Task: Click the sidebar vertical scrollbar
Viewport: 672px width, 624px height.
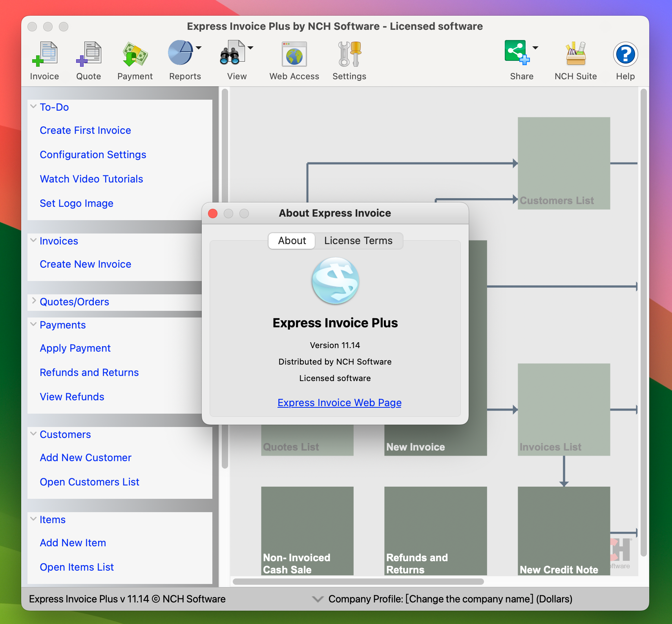Action: tap(225, 279)
